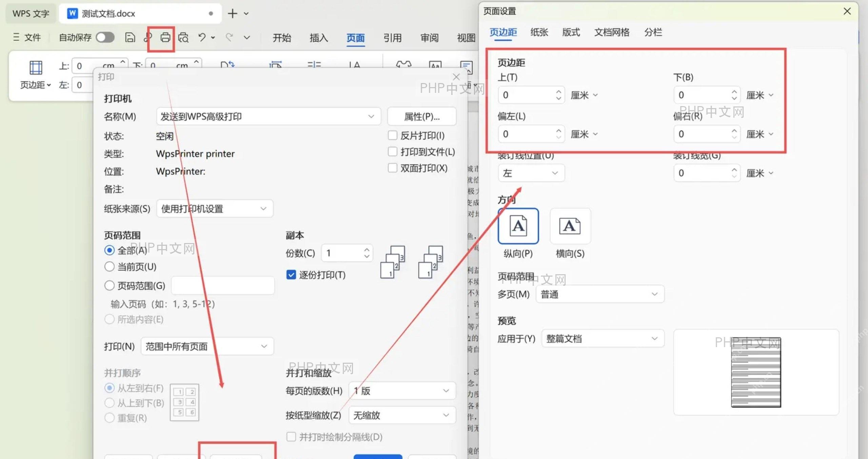Expand quick access toolbar customize arrow
868x459 pixels.
pyautogui.click(x=247, y=37)
